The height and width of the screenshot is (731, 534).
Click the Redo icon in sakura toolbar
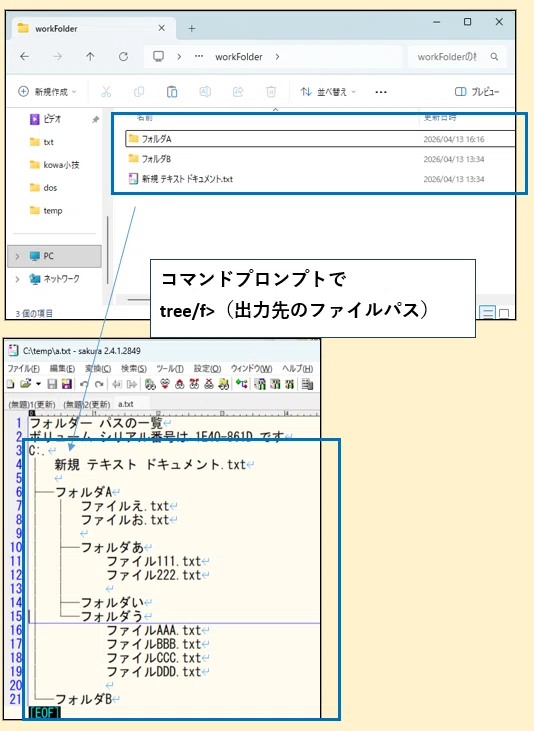coord(99,385)
